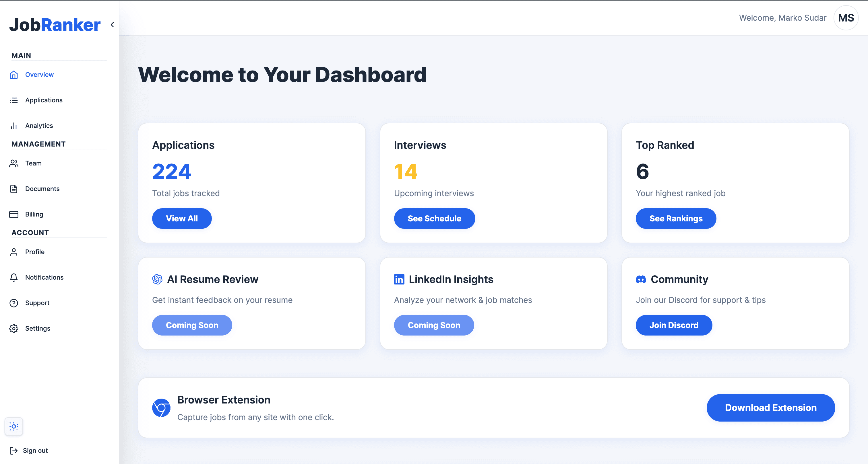
Task: Collapse the sidebar with the chevron
Action: 112,25
